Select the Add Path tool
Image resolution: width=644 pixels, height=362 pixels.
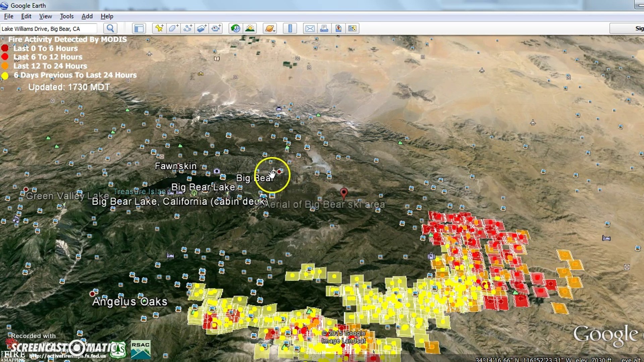(x=188, y=28)
